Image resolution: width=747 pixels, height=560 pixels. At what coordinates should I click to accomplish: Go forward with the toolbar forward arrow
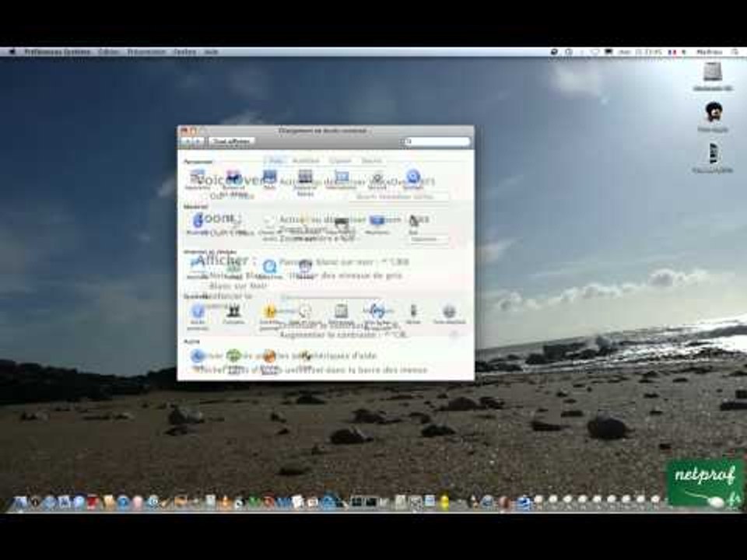click(x=199, y=142)
